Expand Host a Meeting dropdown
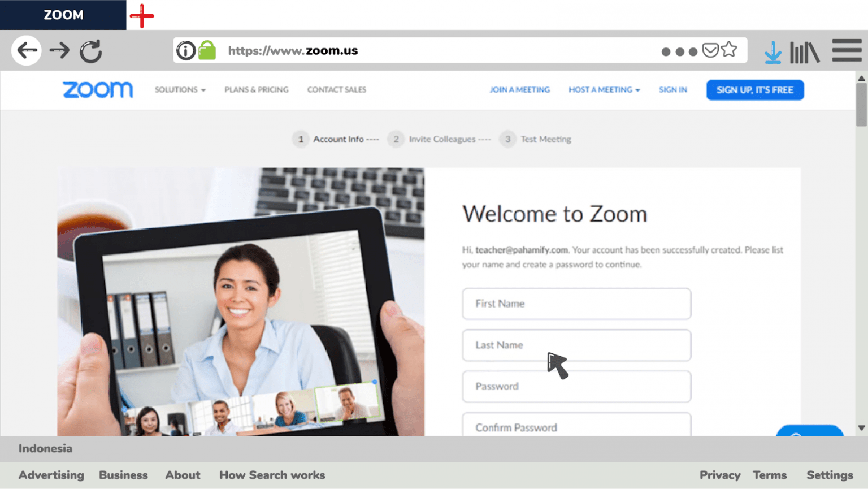 coord(604,89)
